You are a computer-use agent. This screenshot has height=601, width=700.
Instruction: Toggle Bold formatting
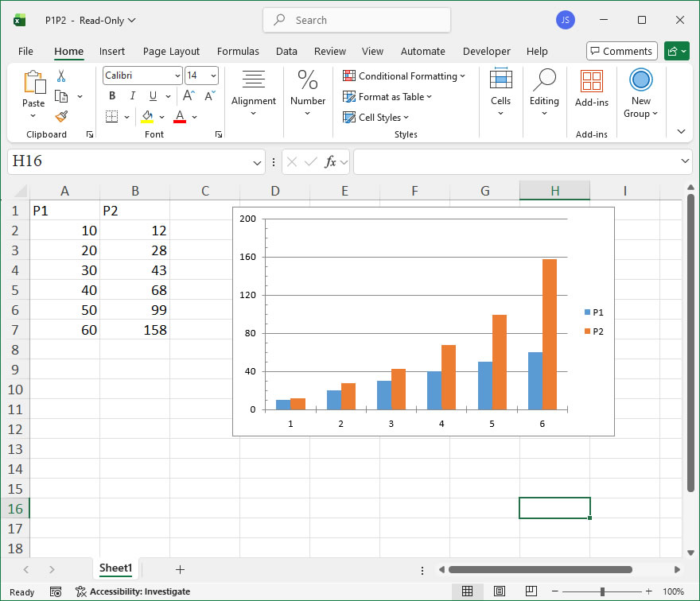pyautogui.click(x=112, y=96)
